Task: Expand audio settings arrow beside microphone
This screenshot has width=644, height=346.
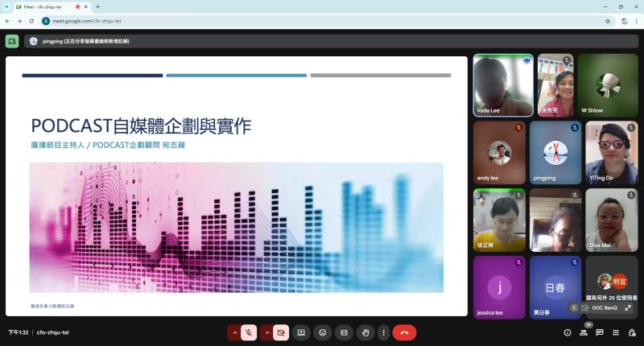Action: click(x=235, y=332)
